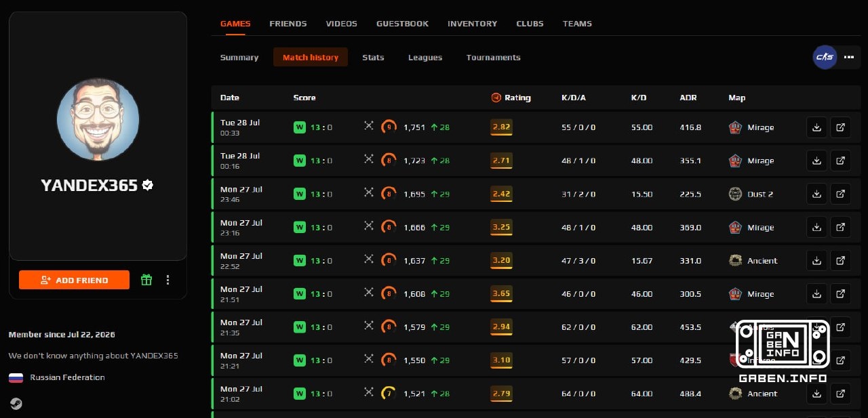Download demo for the Dust 2 match

pos(816,194)
